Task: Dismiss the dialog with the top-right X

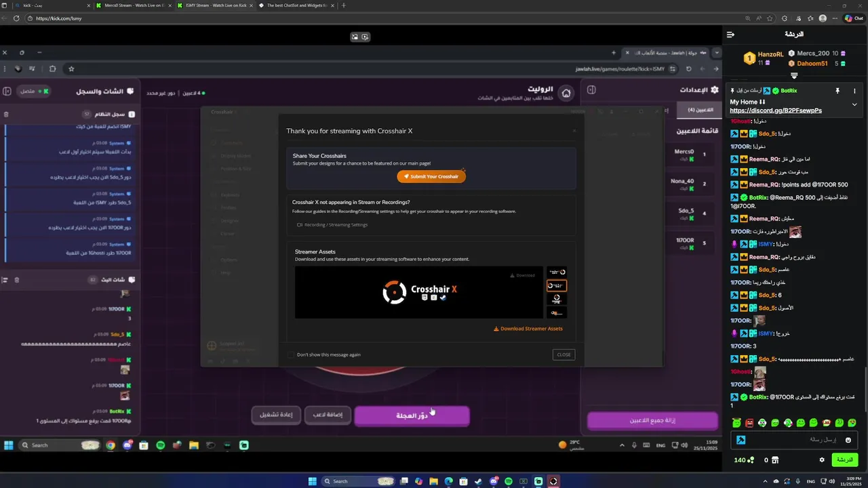Action: tap(574, 131)
